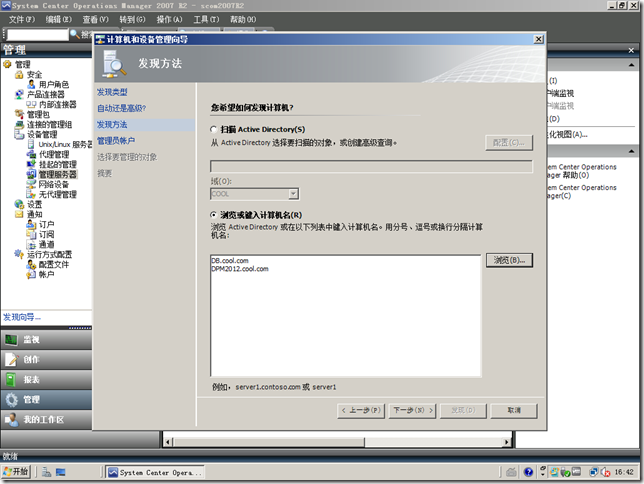
Task: Go to 管理员帐户 wizard step
Action: coord(116,141)
